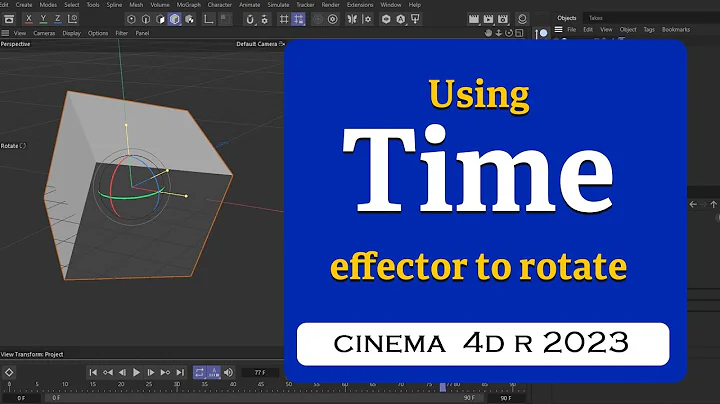Open the Render menu

tap(330, 5)
